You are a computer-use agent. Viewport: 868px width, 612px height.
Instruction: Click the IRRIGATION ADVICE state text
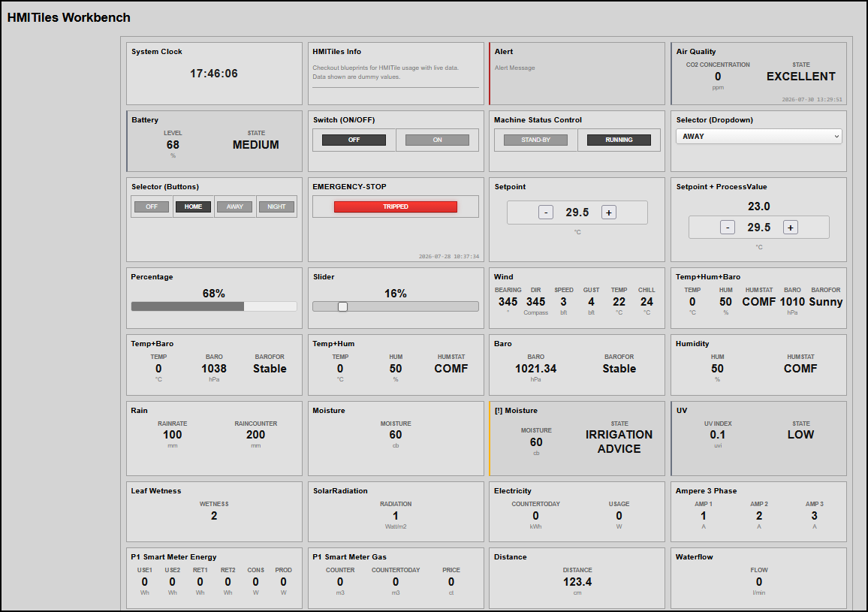pyautogui.click(x=619, y=442)
